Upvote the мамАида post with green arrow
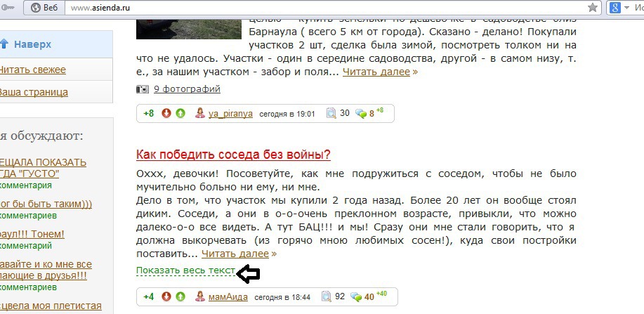 click(x=180, y=296)
